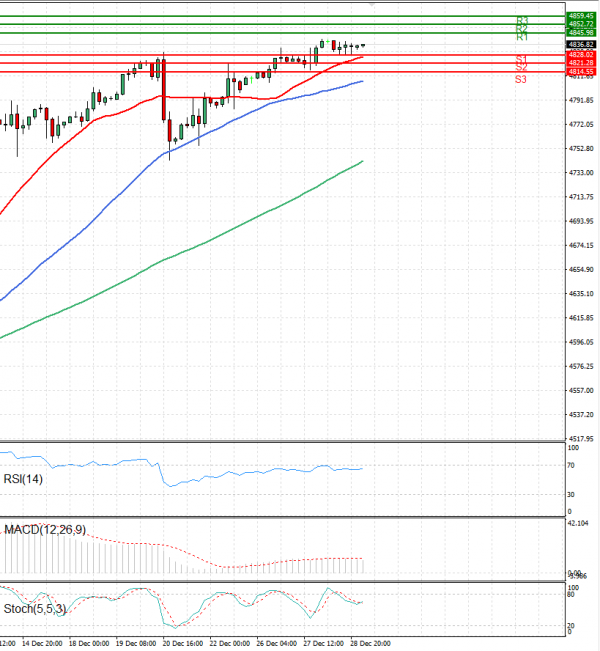Select the 4845.98 resistance price tag
Viewport: 600px width, 651px height.
pos(581,33)
